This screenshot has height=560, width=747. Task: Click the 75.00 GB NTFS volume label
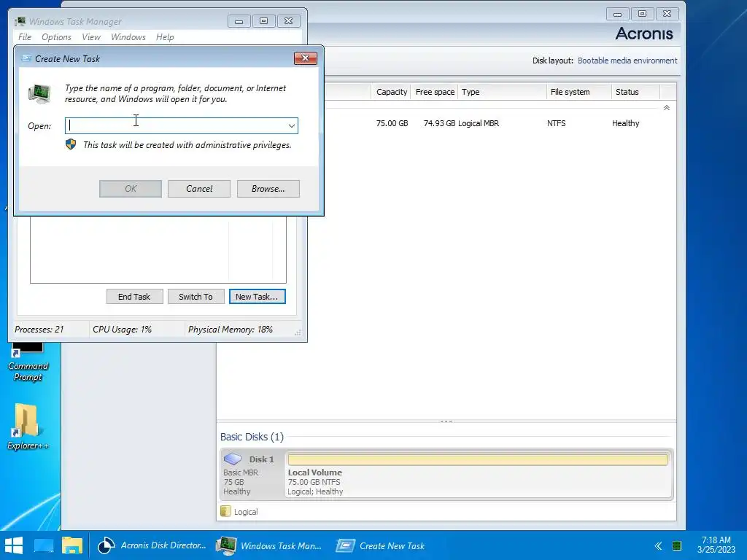(314, 482)
